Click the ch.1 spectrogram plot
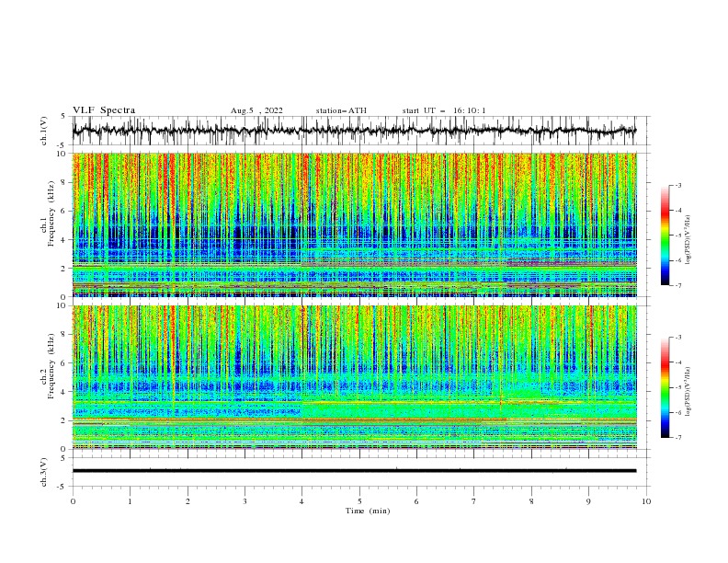The width and height of the screenshot is (728, 563). coord(354,224)
